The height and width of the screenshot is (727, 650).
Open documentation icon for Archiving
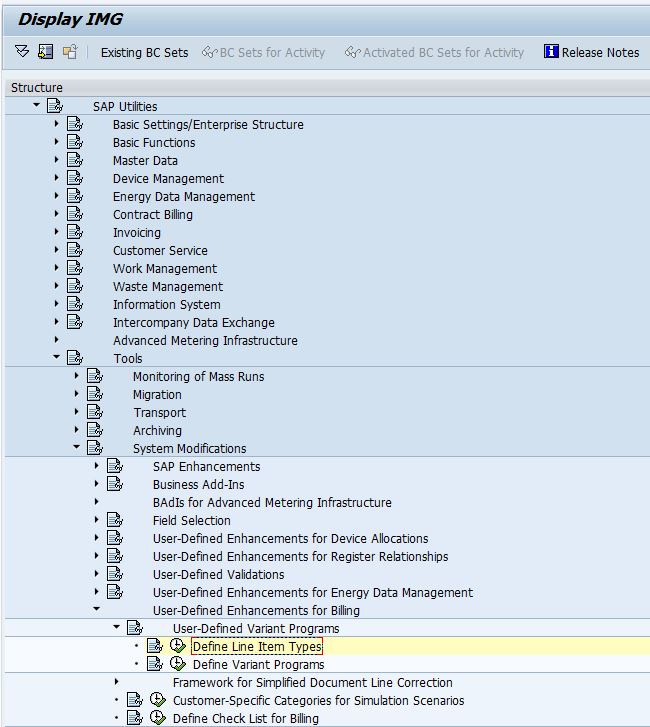[95, 430]
